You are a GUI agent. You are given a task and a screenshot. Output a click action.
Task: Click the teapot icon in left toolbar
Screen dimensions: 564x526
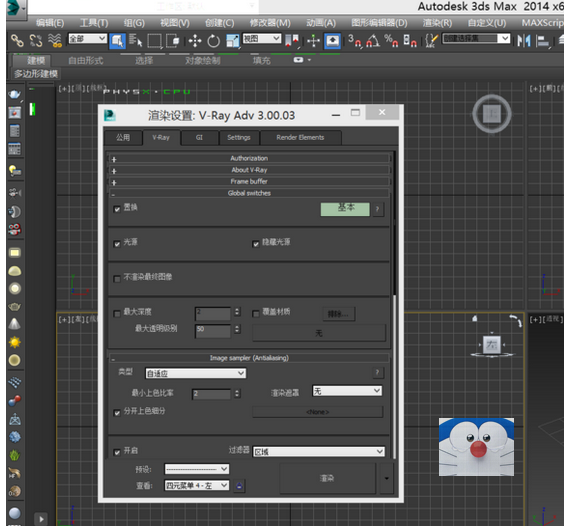tap(14, 95)
